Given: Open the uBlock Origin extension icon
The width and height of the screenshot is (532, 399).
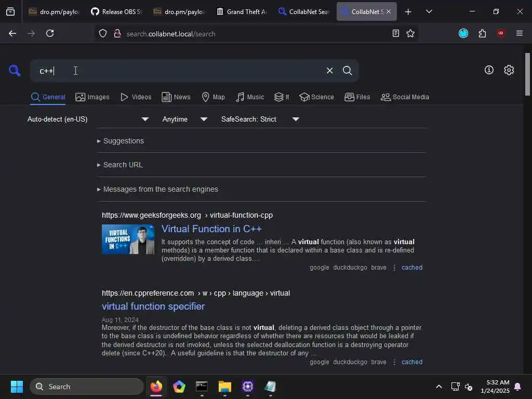Looking at the screenshot, I should (501, 33).
